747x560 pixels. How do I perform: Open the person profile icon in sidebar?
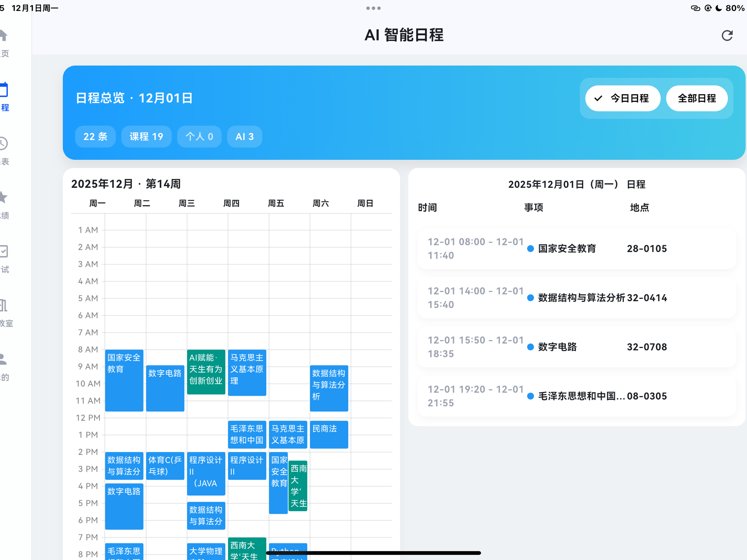pyautogui.click(x=3, y=359)
